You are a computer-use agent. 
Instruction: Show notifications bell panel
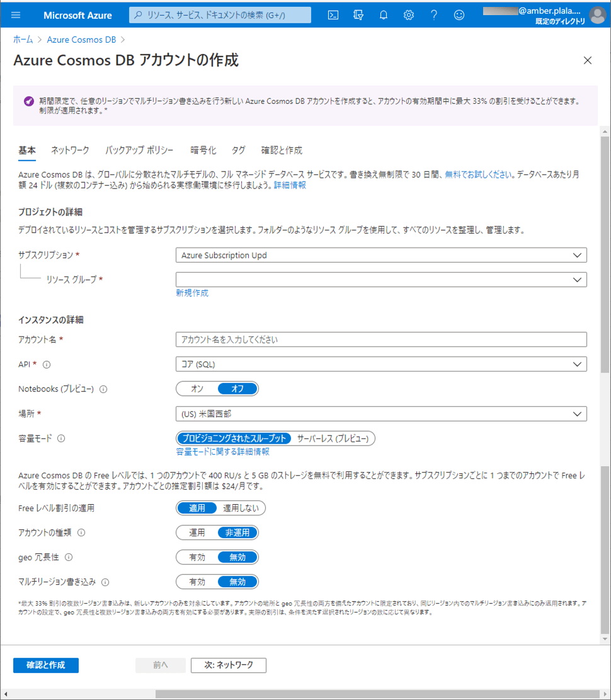[384, 15]
